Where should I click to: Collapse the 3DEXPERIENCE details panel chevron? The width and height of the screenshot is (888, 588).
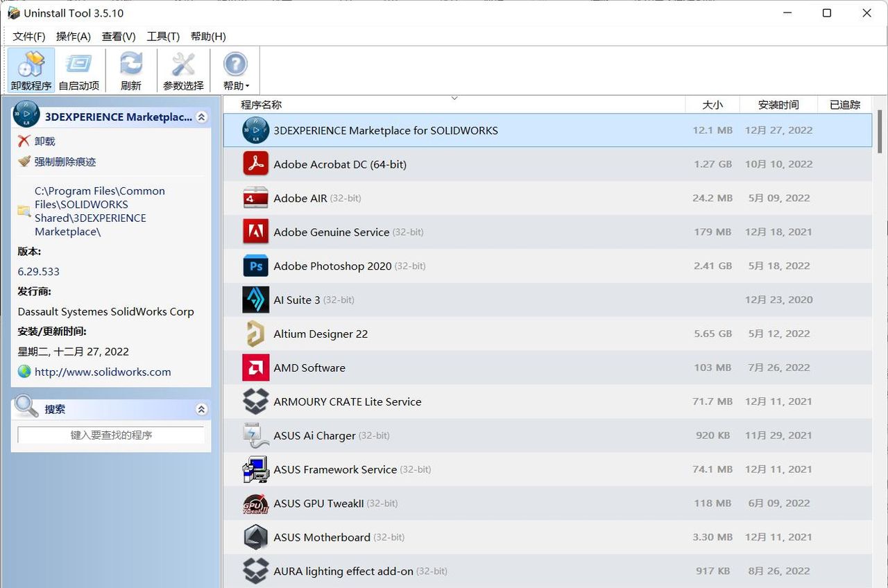pyautogui.click(x=201, y=117)
